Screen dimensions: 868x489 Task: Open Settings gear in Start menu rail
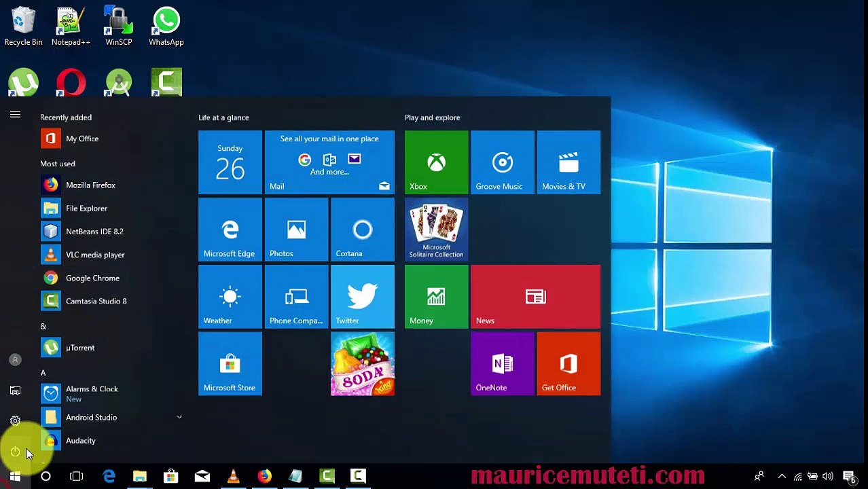click(15, 421)
